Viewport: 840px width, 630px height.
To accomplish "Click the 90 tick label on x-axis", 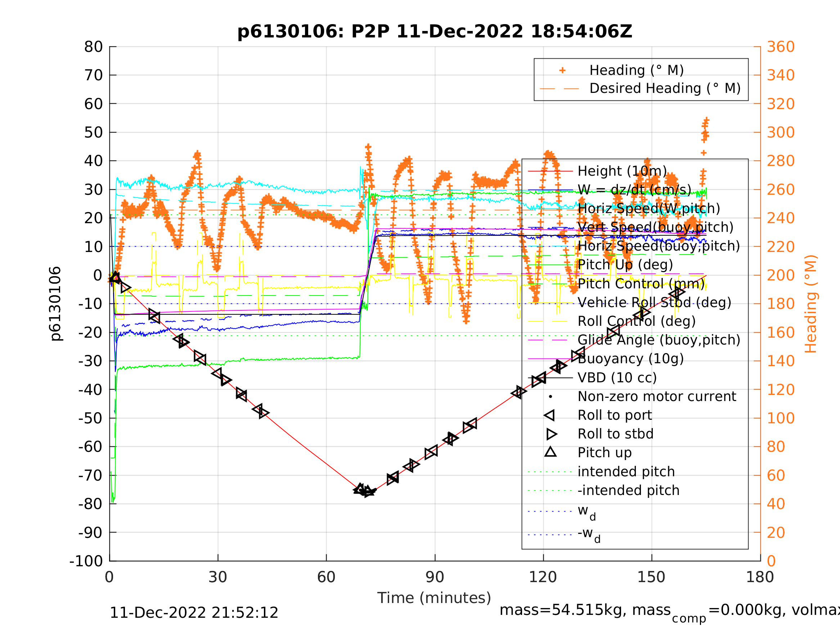I will (x=435, y=577).
